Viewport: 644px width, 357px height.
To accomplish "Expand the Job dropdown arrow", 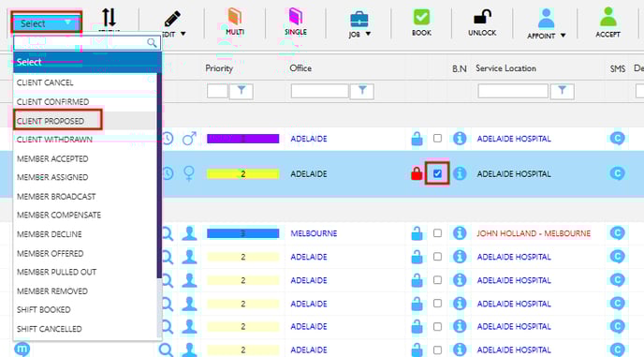I will pos(368,34).
